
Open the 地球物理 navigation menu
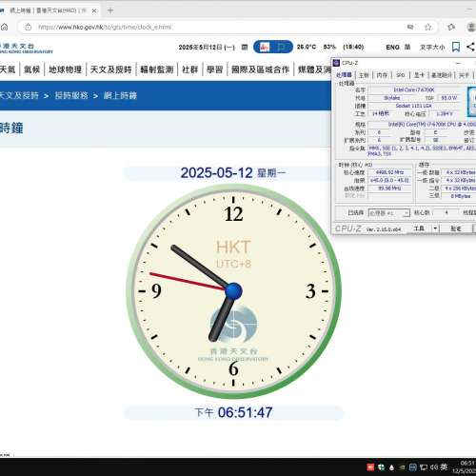pyautogui.click(x=65, y=69)
